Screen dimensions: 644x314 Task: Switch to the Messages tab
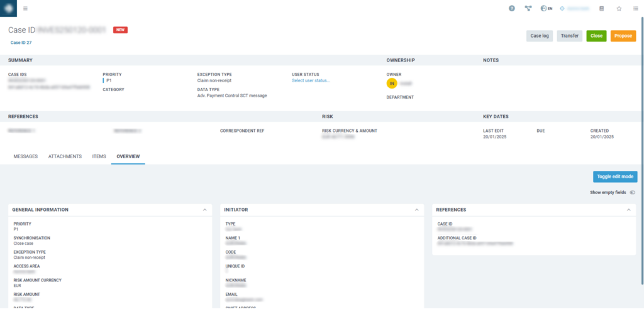(26, 156)
